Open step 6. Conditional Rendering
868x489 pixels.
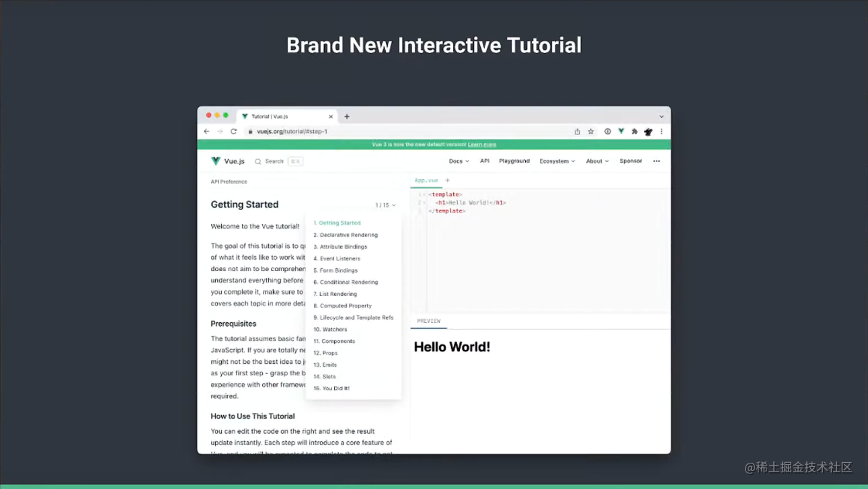pyautogui.click(x=346, y=283)
